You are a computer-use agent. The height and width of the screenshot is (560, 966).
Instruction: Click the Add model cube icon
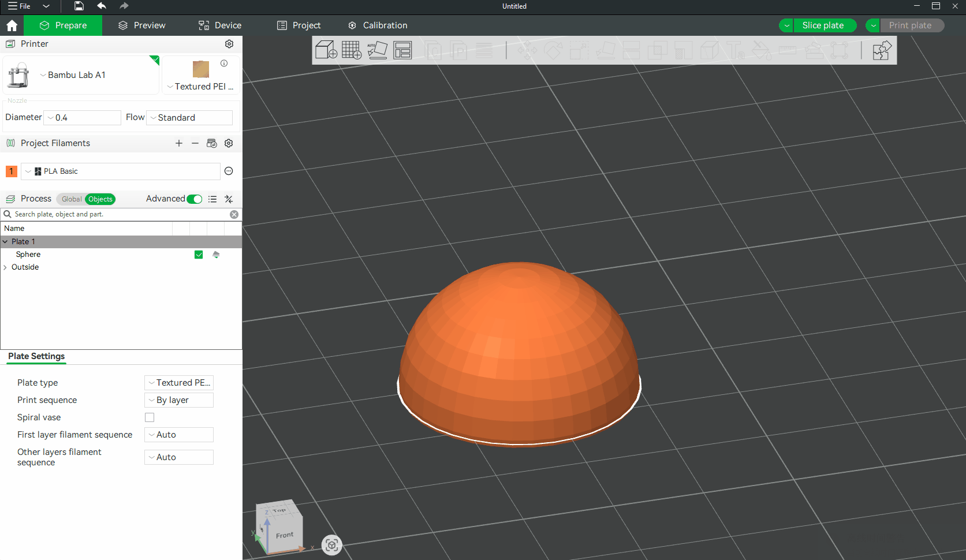(326, 50)
